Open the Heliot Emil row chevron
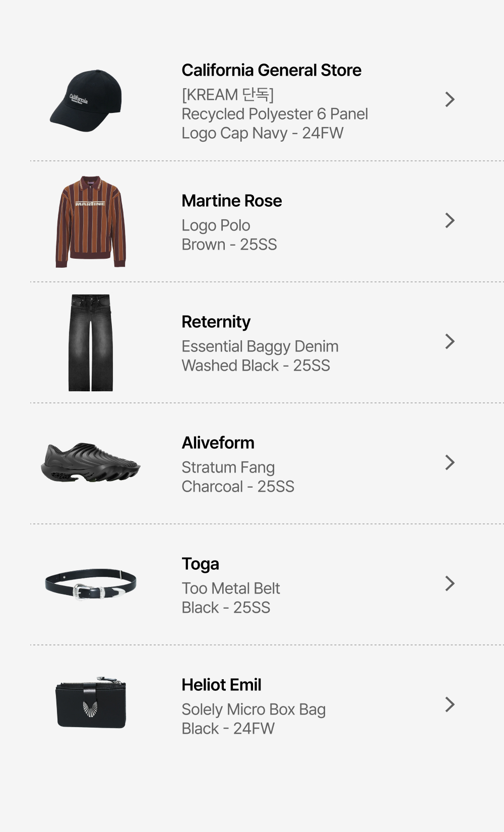The image size is (504, 832). [450, 704]
